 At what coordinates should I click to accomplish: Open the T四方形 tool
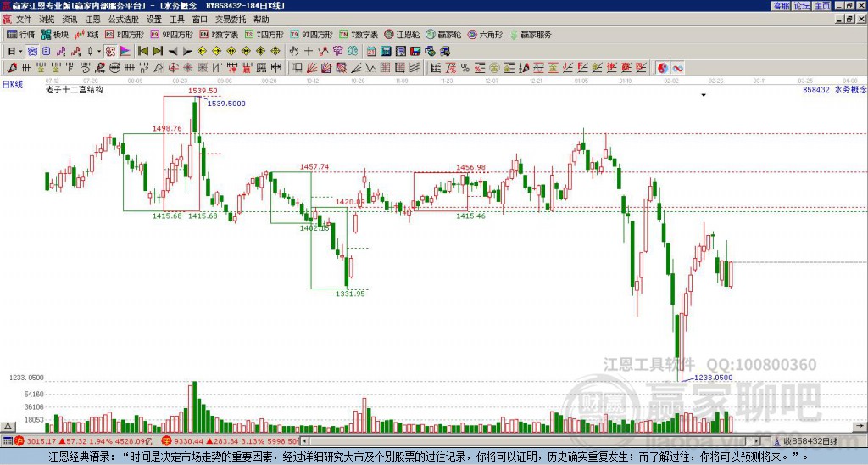[x=264, y=34]
